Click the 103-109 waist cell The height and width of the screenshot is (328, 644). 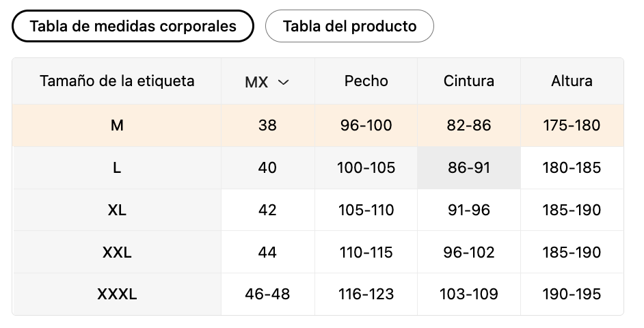[468, 295]
